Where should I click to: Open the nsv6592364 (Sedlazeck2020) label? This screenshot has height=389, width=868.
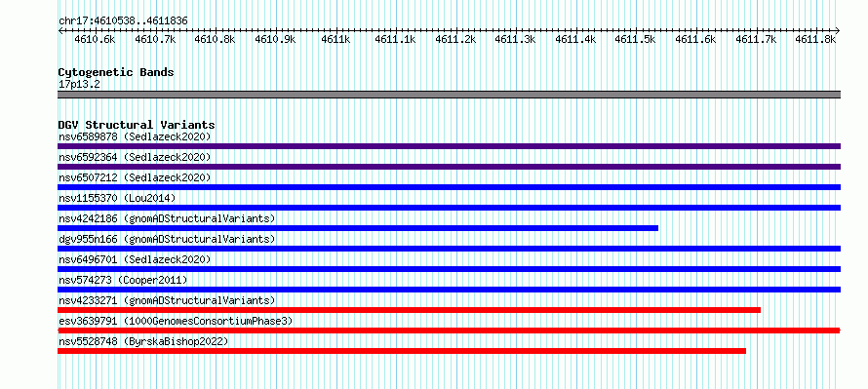click(x=135, y=157)
